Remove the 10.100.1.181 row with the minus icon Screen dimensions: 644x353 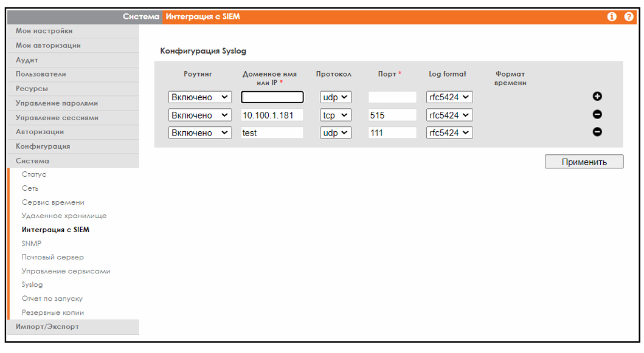pos(597,114)
